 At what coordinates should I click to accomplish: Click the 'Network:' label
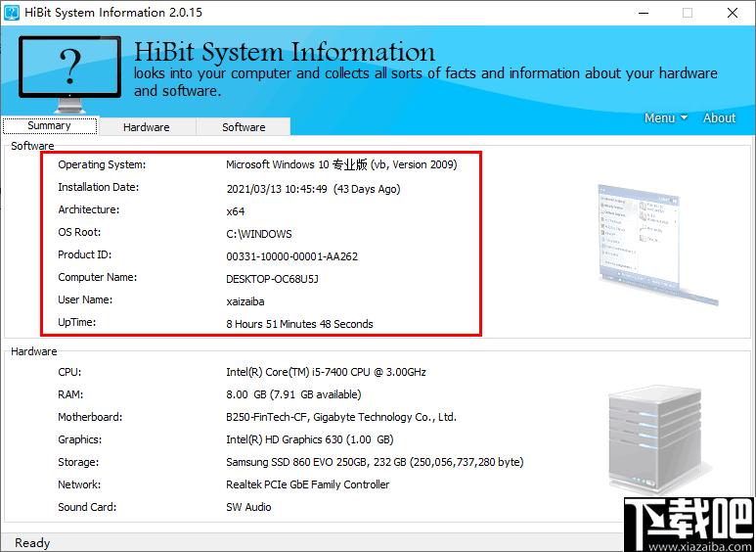[79, 484]
